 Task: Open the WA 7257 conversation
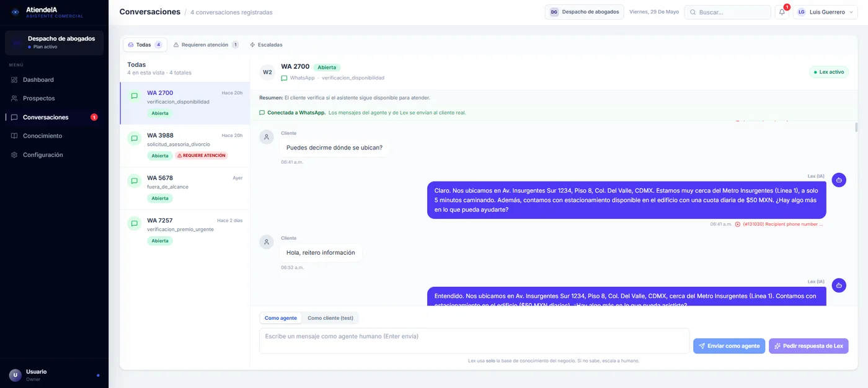(185, 231)
